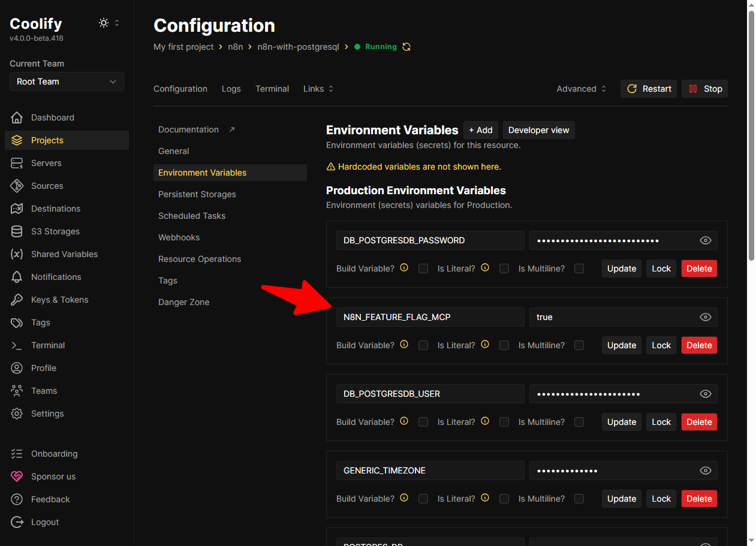
Task: Open S3 Storages database icon
Action: point(17,231)
